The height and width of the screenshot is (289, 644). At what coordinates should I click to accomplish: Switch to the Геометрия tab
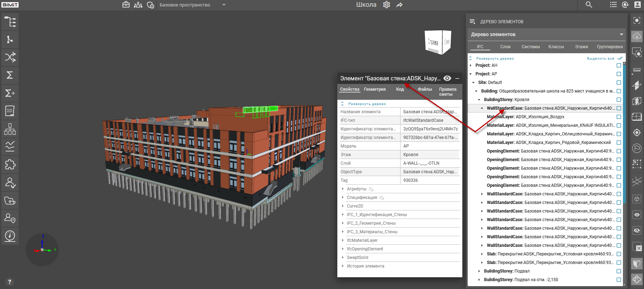pyautogui.click(x=374, y=89)
